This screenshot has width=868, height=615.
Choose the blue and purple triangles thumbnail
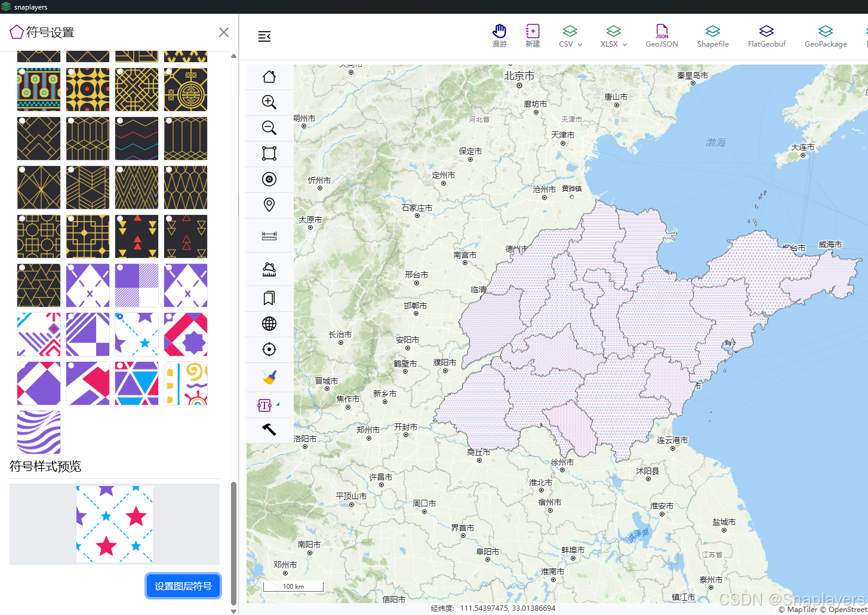(x=137, y=383)
